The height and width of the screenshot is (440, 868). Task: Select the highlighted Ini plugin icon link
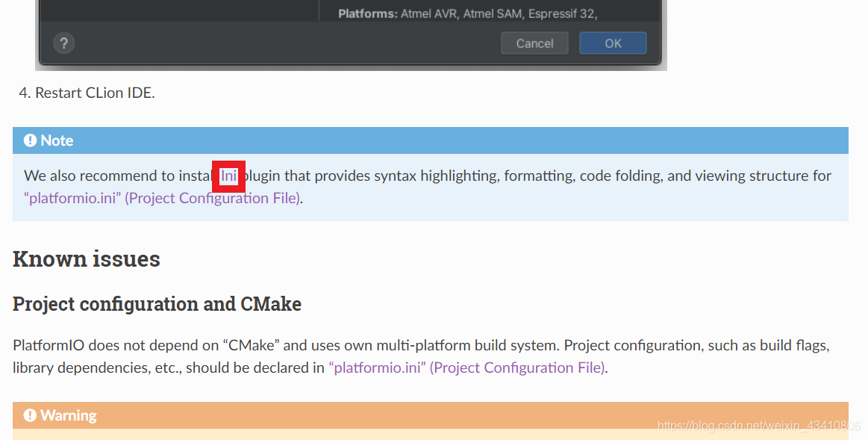(228, 176)
